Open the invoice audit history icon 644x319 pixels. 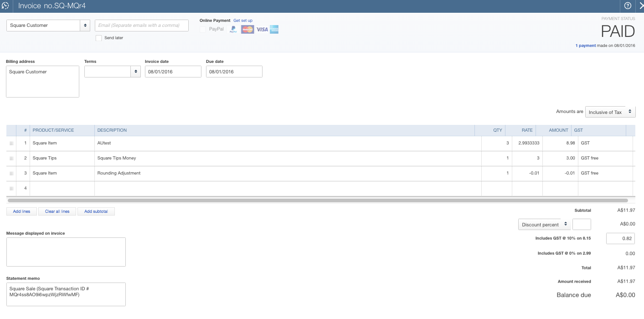point(5,6)
